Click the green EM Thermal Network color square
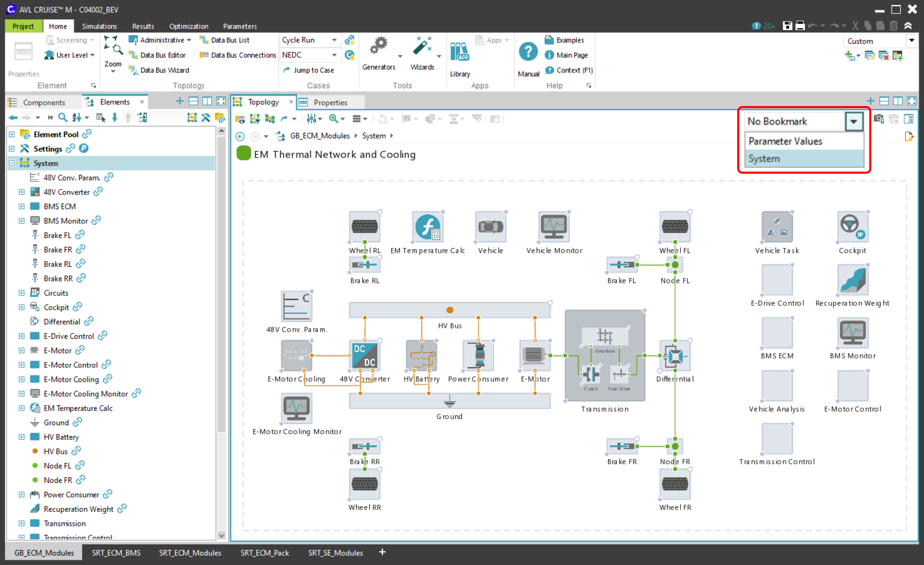This screenshot has width=924, height=565. click(243, 153)
